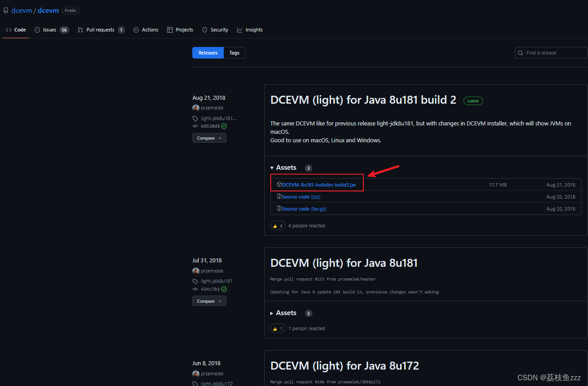Open Compare dropdown for 8u181 build 2

pyautogui.click(x=209, y=138)
